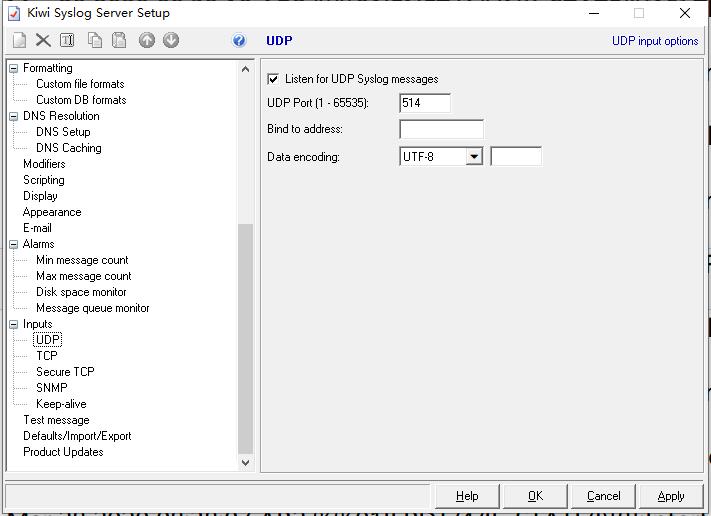Collapse the Alarms tree node
The width and height of the screenshot is (711, 516).
click(14, 244)
